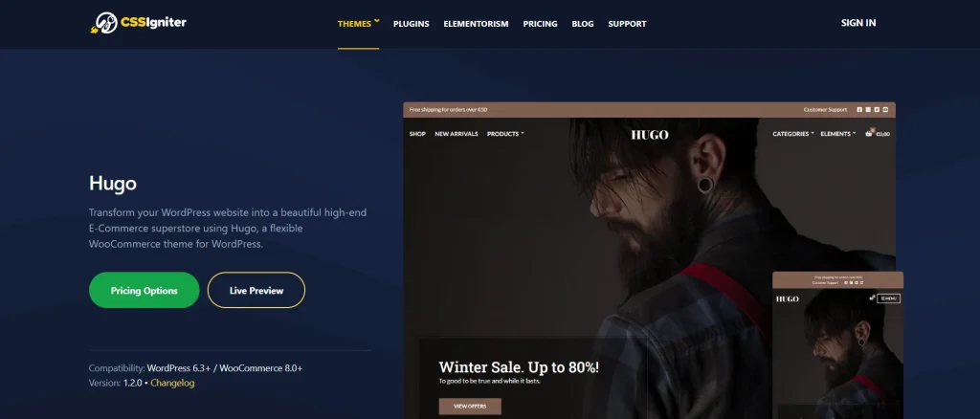Screen dimensions: 980x419
Task: Click New Arrivals in Hugo preview
Action: [457, 134]
